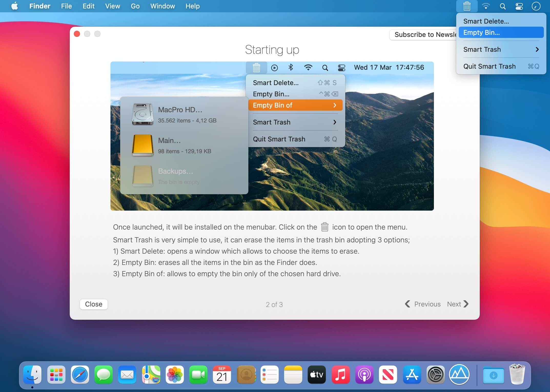This screenshot has height=392, width=550.
Task: Open Apple TV from the Dock
Action: (x=317, y=375)
